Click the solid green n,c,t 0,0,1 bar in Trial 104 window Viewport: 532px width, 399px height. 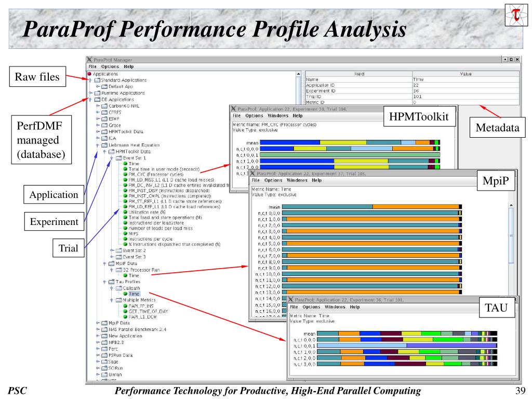pyautogui.click(x=350, y=155)
